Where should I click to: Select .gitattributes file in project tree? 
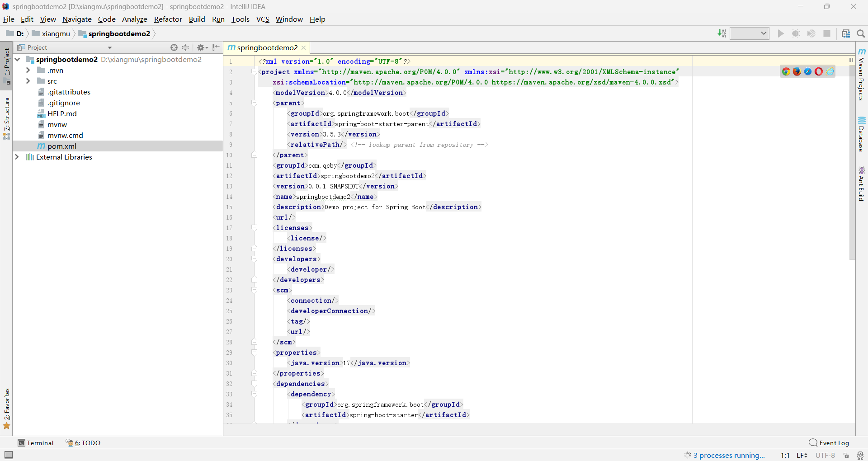69,92
